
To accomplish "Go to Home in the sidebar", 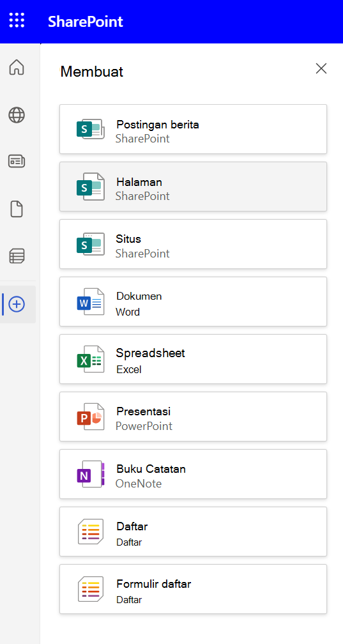I will click(17, 67).
